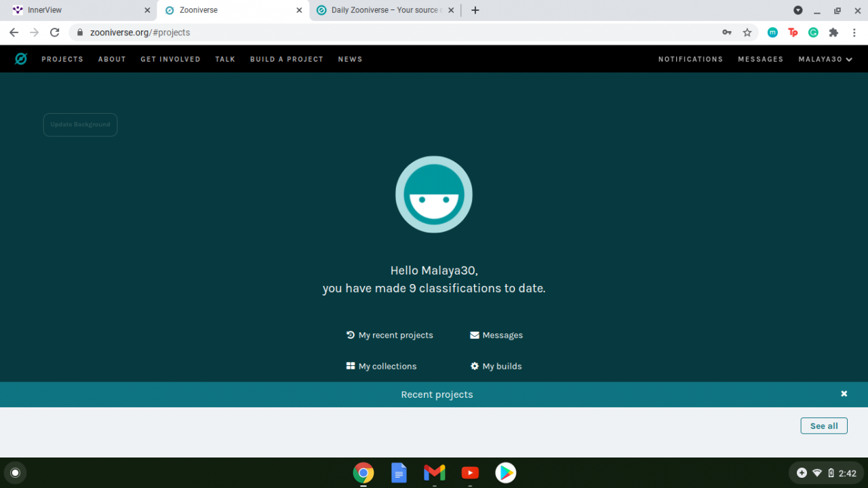Click the user avatar image
The height and width of the screenshot is (488, 868).
(434, 195)
